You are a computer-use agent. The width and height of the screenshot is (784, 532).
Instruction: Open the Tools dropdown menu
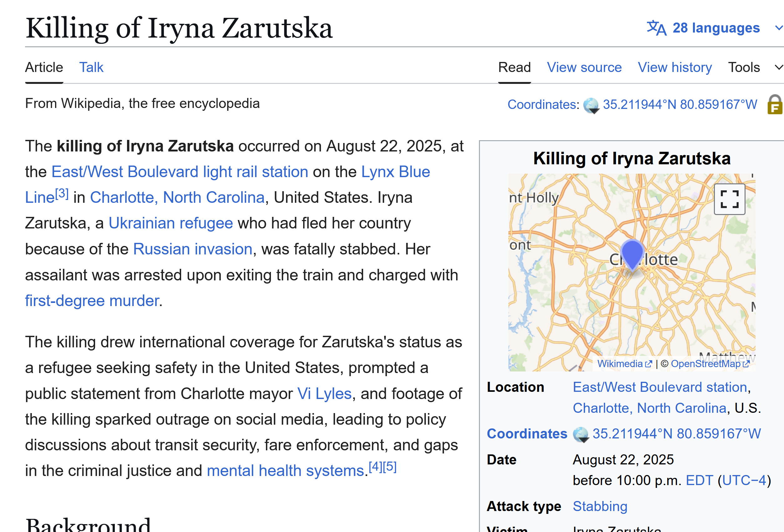click(744, 68)
